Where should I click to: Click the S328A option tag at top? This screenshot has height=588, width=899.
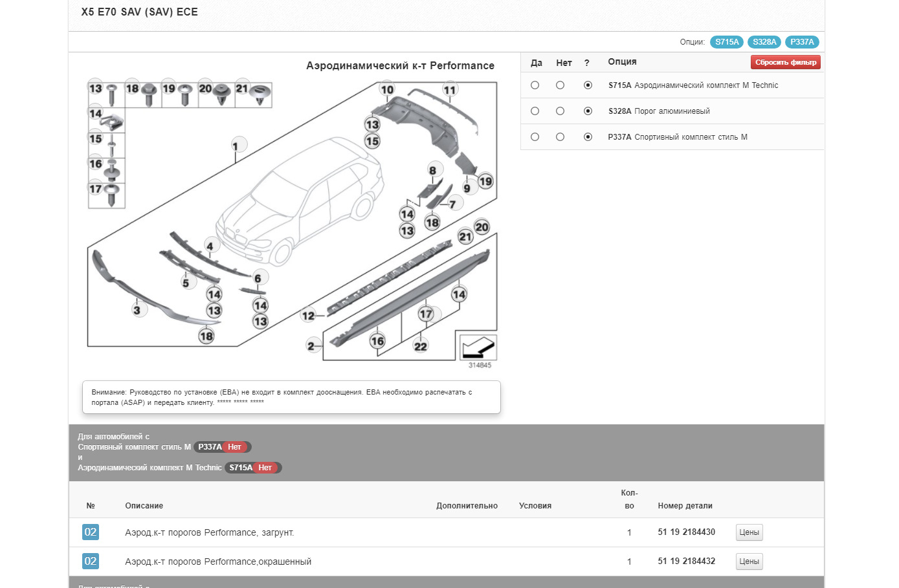tap(764, 42)
